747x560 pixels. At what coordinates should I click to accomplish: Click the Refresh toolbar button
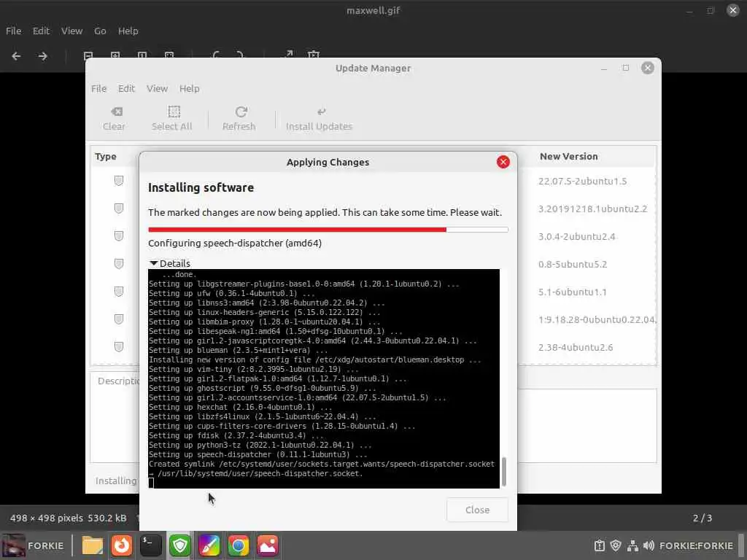[239, 119]
